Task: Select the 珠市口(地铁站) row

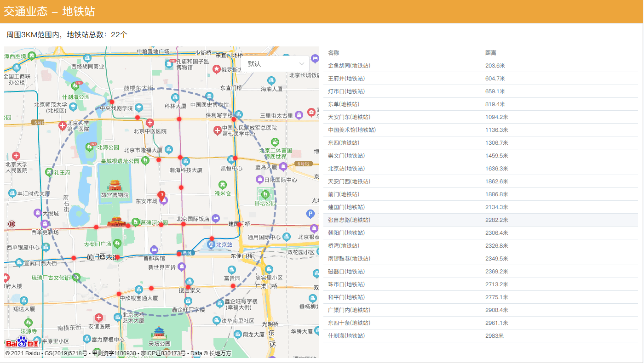Action: coord(481,284)
